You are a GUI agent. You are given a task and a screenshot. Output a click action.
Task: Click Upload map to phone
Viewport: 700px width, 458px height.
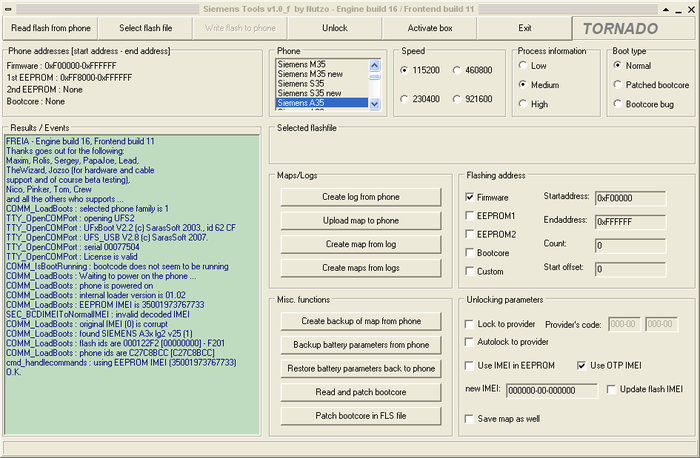click(x=361, y=221)
